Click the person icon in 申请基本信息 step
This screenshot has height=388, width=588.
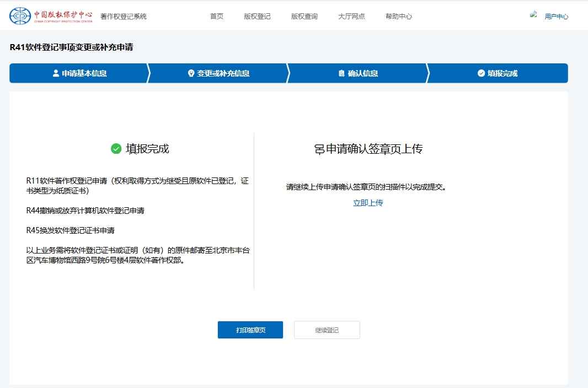56,73
